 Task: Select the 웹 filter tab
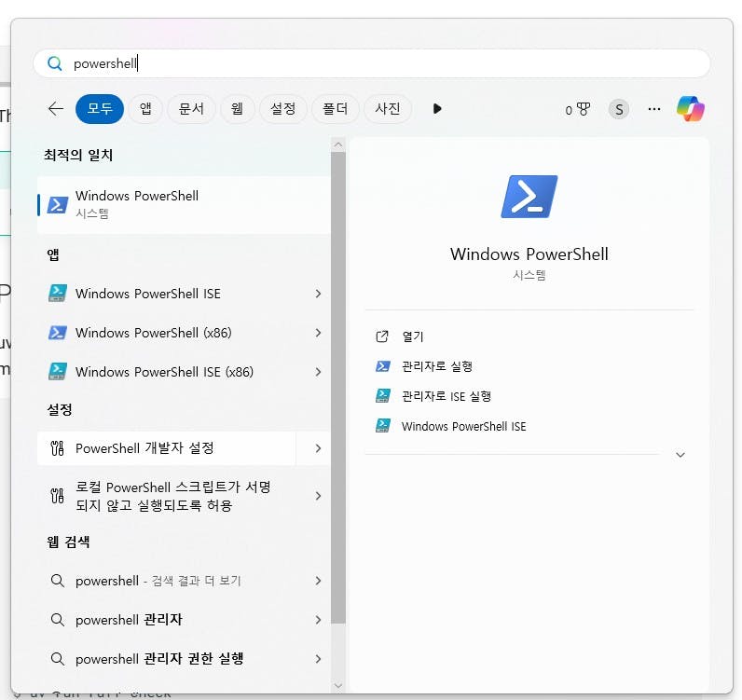(x=237, y=109)
